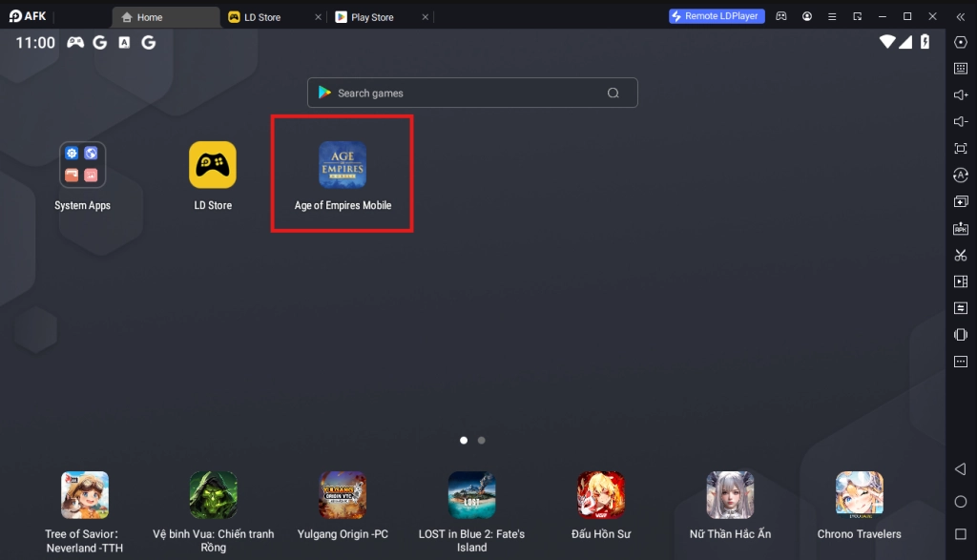
Task: Click the letter A status bar icon
Action: [x=125, y=42]
